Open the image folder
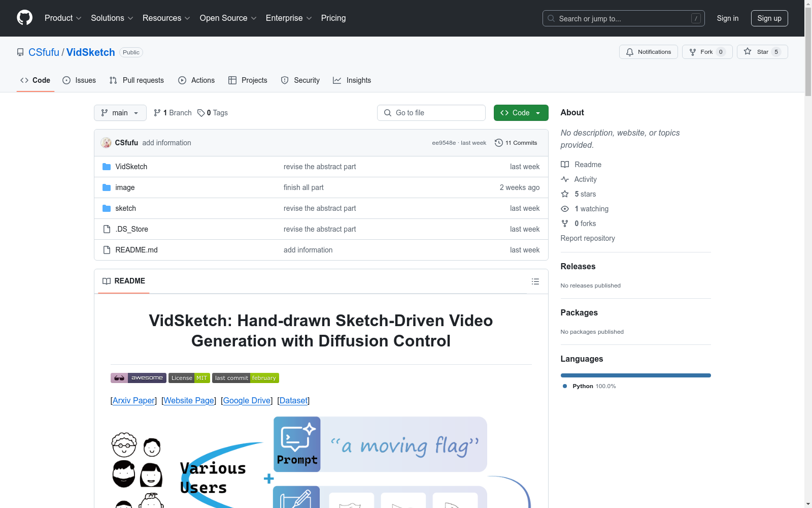812x508 pixels. pos(125,187)
